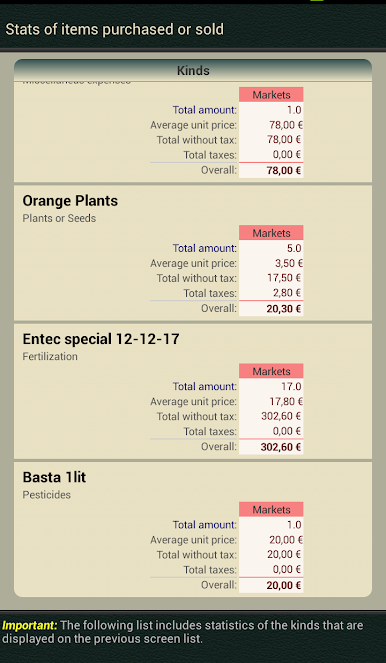Screen dimensions: 386x663
Task: Click the 78,00 € overall total
Action: pyautogui.click(x=285, y=170)
